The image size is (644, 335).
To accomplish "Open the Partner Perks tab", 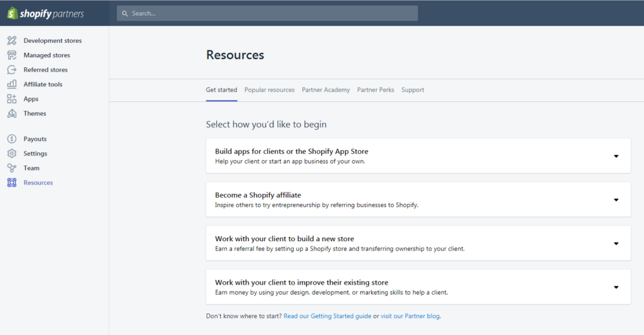I will click(375, 90).
